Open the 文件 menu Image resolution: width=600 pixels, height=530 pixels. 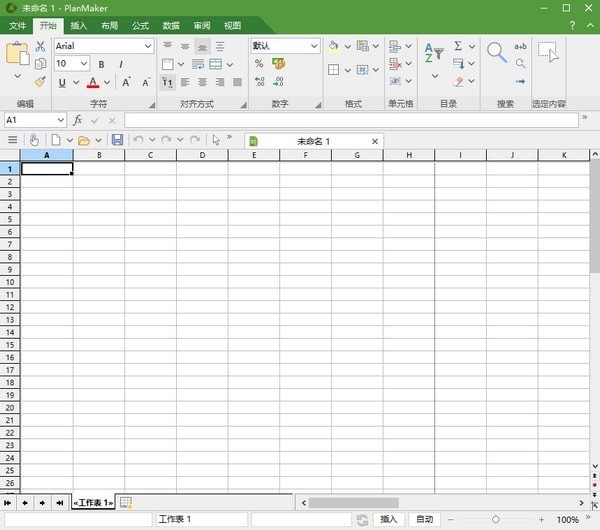[x=18, y=25]
